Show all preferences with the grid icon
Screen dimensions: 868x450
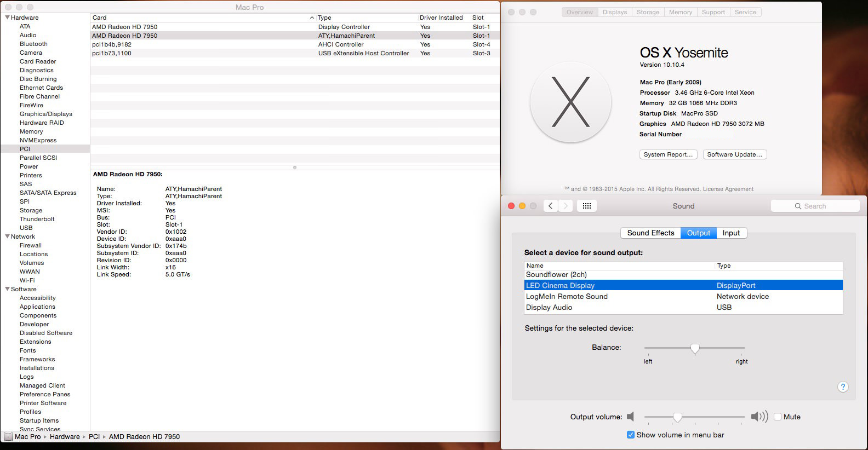pyautogui.click(x=586, y=206)
